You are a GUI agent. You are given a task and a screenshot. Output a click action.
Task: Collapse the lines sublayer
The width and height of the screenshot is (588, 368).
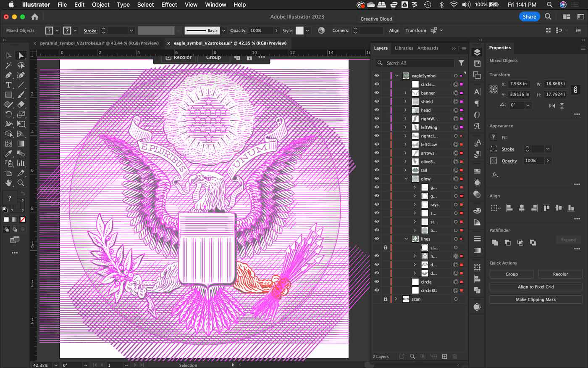point(406,239)
